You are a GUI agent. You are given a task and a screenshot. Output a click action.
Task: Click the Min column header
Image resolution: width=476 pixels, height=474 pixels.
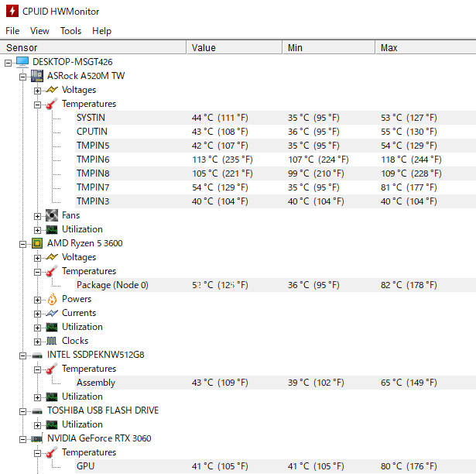[x=329, y=48]
